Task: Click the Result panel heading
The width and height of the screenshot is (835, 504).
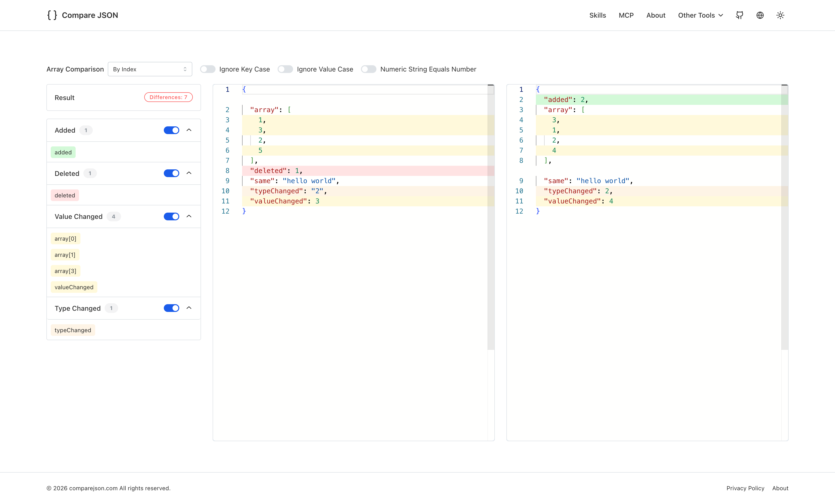Action: [x=64, y=98]
